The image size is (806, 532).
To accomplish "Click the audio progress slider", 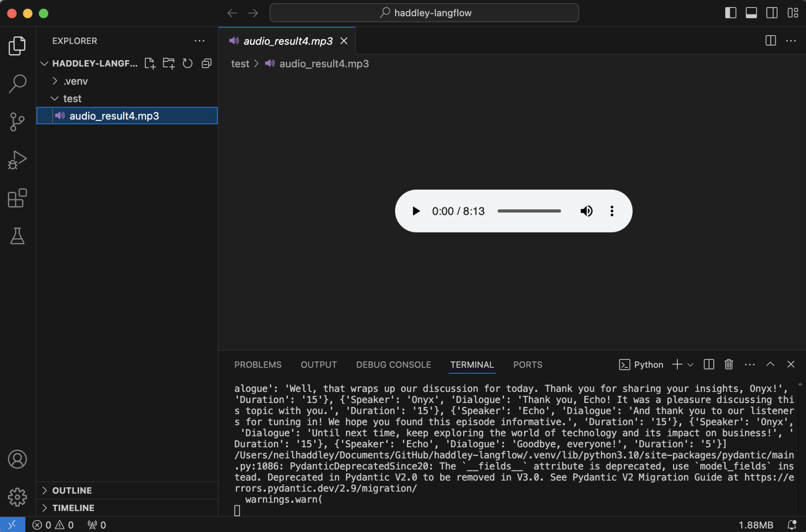I will 529,211.
